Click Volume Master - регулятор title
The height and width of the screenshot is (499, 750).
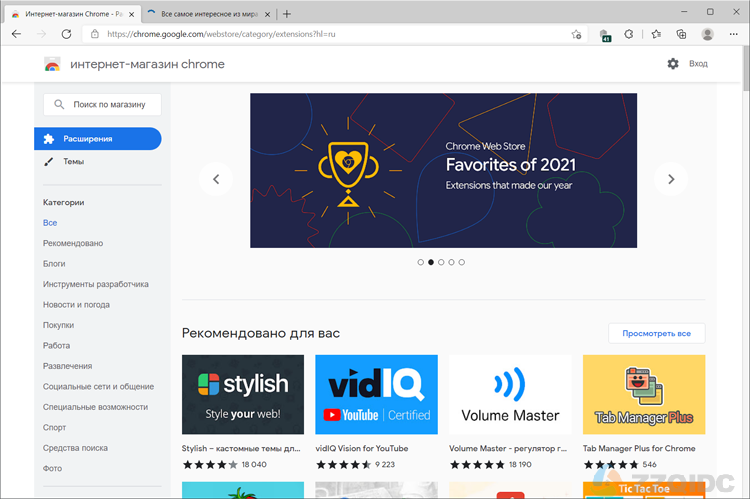coord(507,449)
